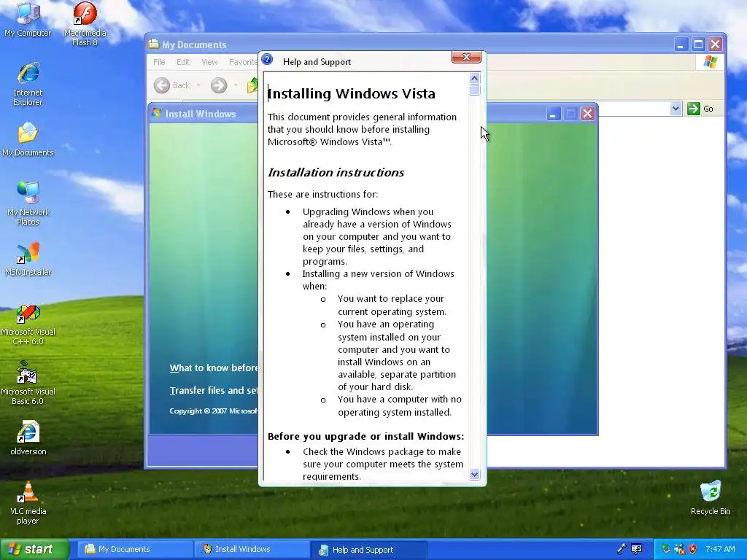Click the 'These are instructions for:' line
The width and height of the screenshot is (747, 560).
pos(322,194)
